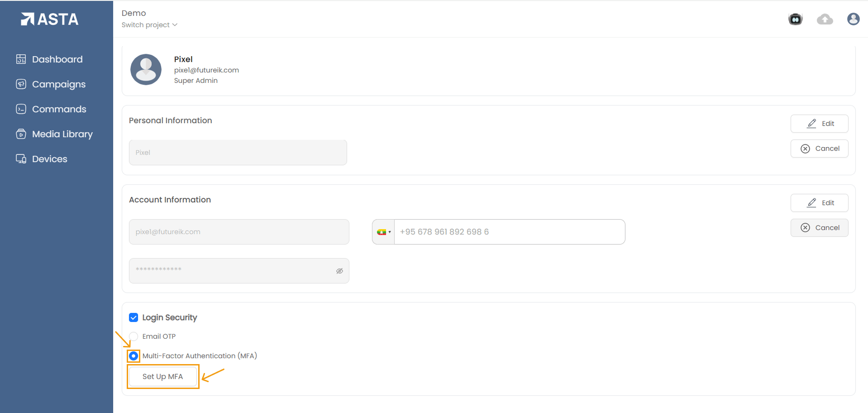Toggle password visibility eye icon
This screenshot has width=868, height=413.
click(x=339, y=271)
